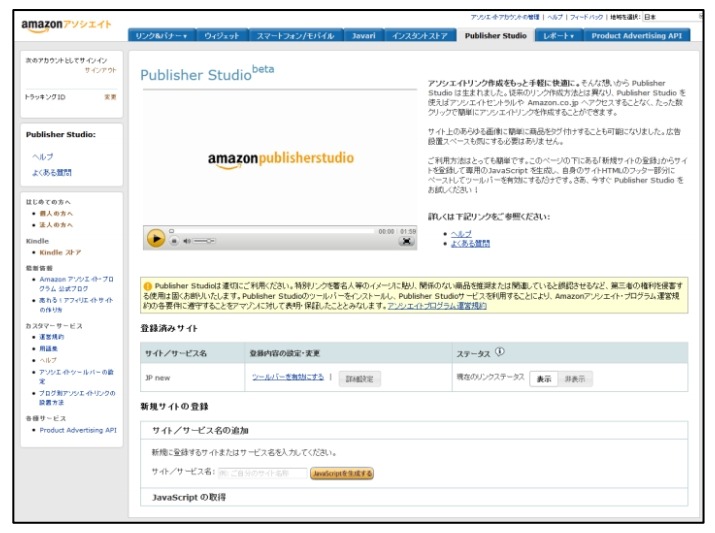
Task: Open the 個人の方へ sidebar link
Action: [56, 213]
